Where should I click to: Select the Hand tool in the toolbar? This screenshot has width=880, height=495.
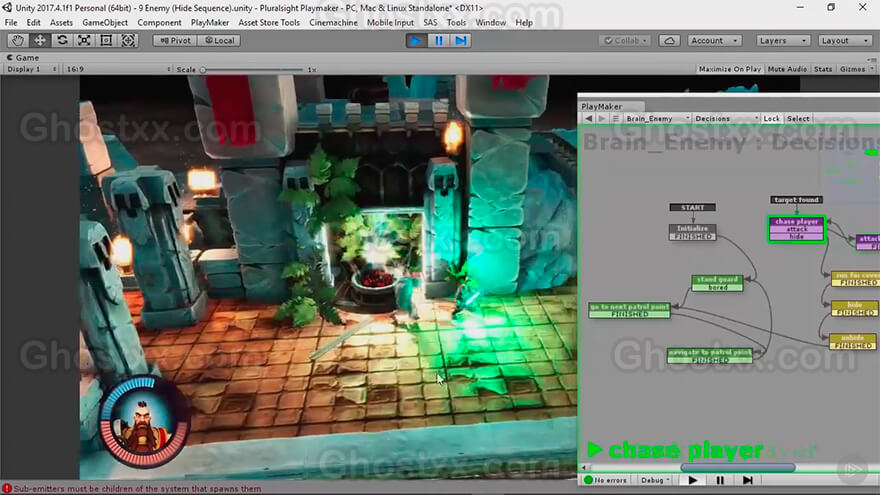pyautogui.click(x=18, y=40)
